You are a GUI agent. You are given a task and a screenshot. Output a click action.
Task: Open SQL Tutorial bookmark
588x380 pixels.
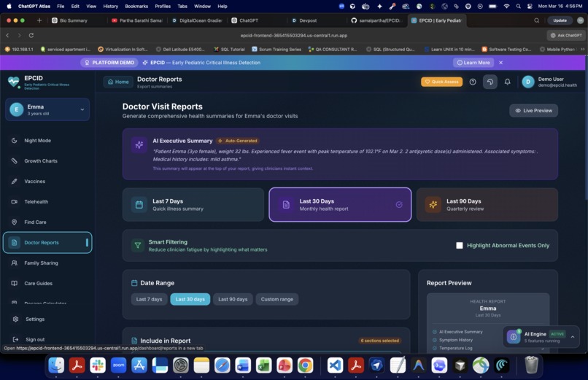coord(229,49)
